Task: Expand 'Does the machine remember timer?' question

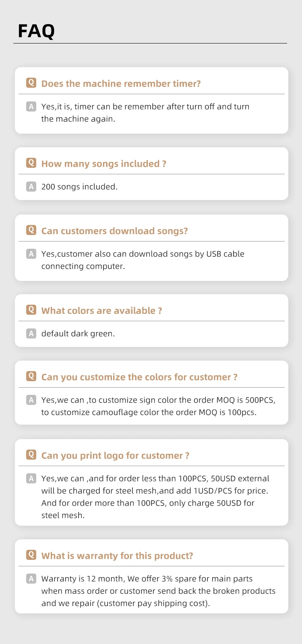Action: coord(121,84)
